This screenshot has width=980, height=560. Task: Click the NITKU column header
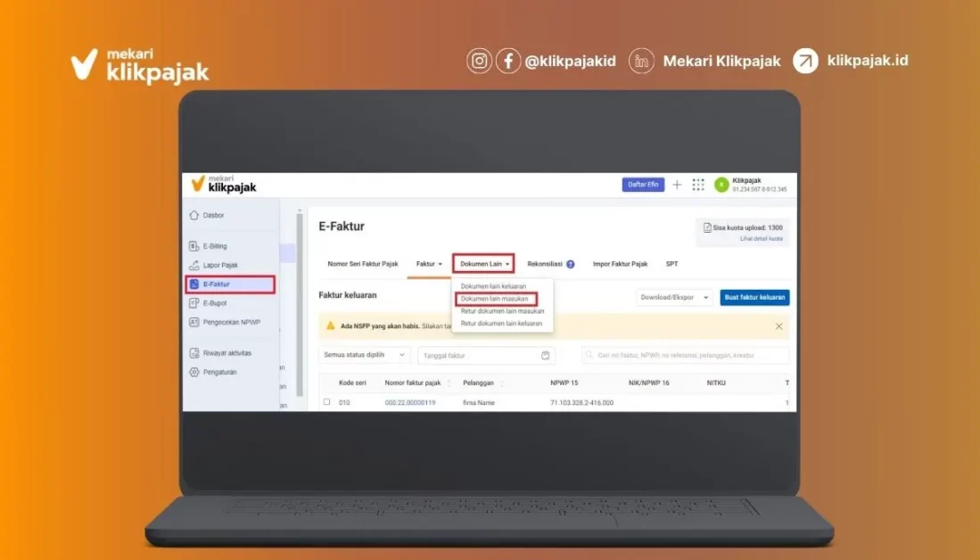click(x=716, y=383)
